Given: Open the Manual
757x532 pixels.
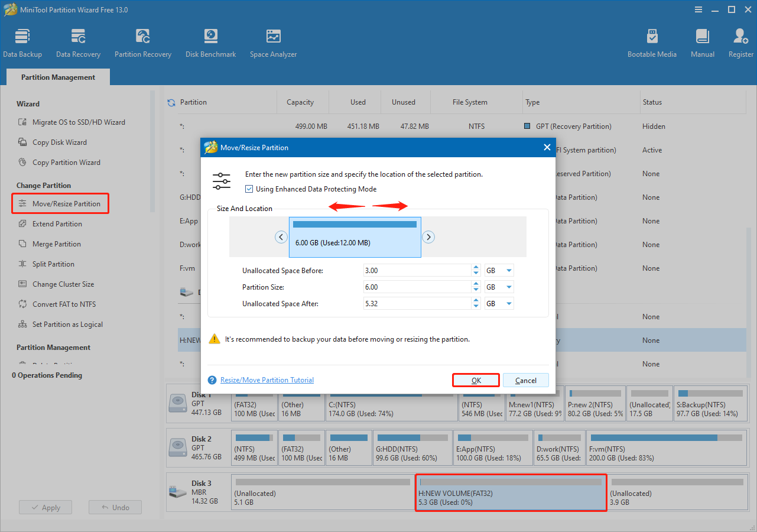Looking at the screenshot, I should tap(702, 41).
